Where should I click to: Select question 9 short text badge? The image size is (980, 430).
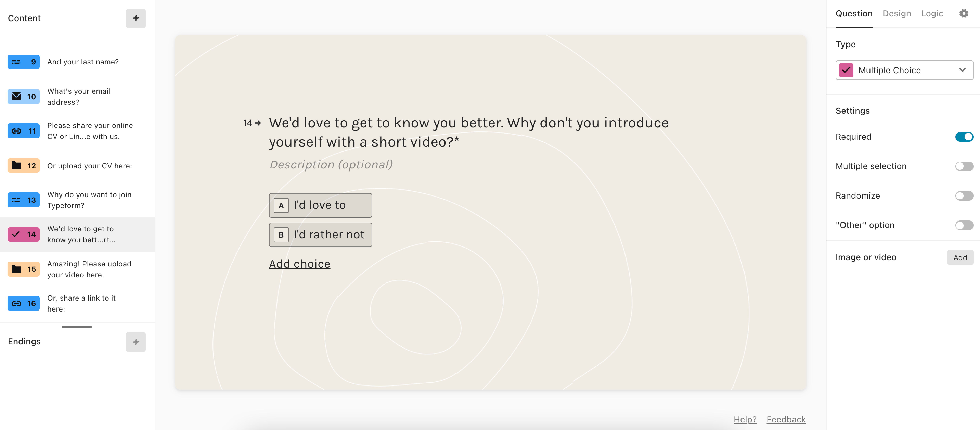pos(24,62)
